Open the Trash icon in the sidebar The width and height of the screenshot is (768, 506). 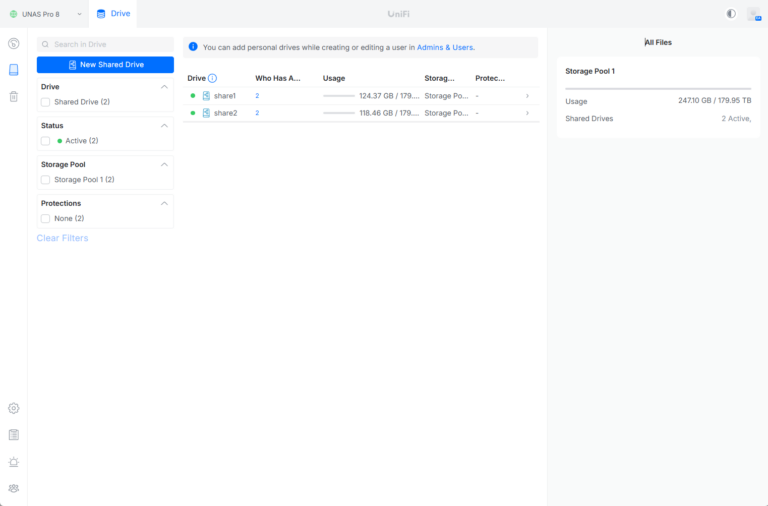point(14,96)
